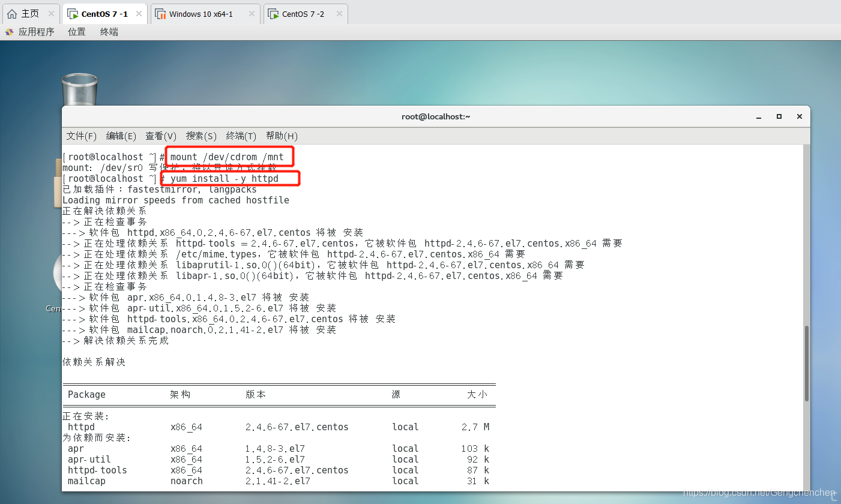The width and height of the screenshot is (841, 504).
Task: Open the terminal 查看(V) menu
Action: (161, 136)
